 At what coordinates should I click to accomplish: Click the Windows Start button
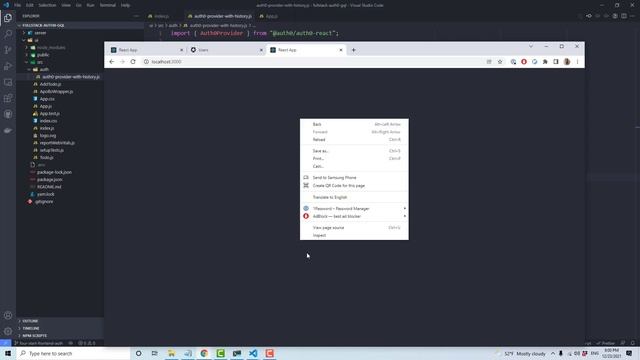[8, 353]
